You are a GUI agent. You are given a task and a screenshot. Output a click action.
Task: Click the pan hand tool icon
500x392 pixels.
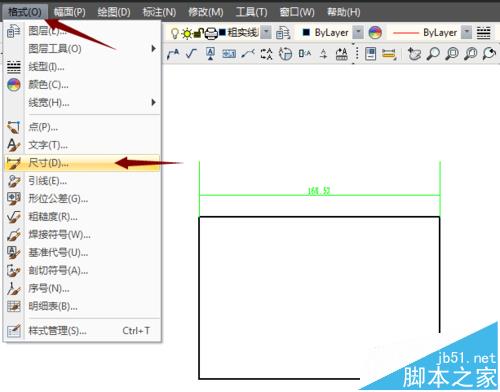coord(414,53)
